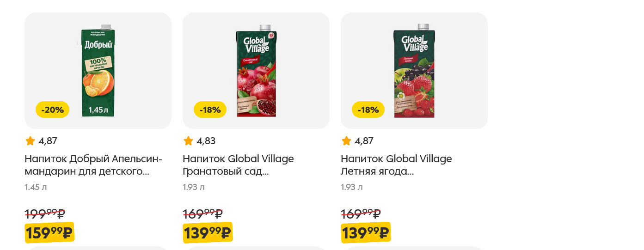Open the Напиток Добрый Апельсин-мандарин product title
644x250 pixels.
(93, 165)
